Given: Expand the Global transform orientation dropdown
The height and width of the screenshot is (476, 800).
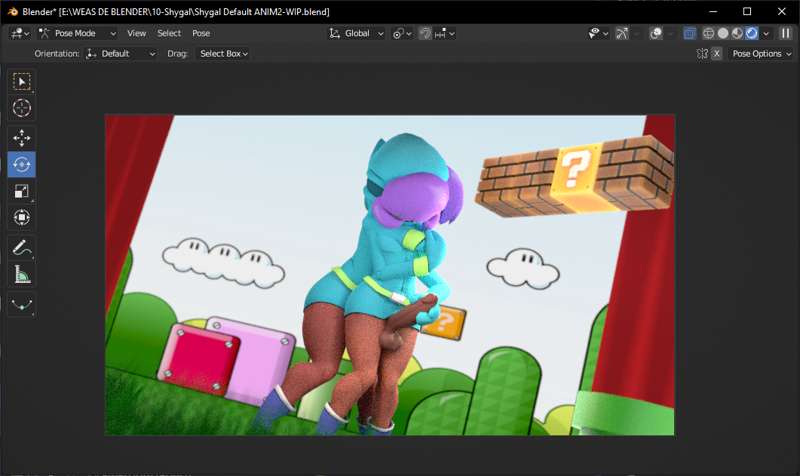Looking at the screenshot, I should click(x=357, y=33).
